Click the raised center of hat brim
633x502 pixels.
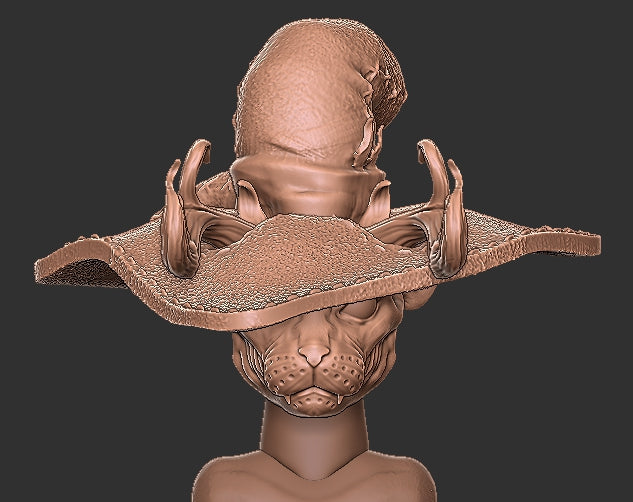point(310,240)
